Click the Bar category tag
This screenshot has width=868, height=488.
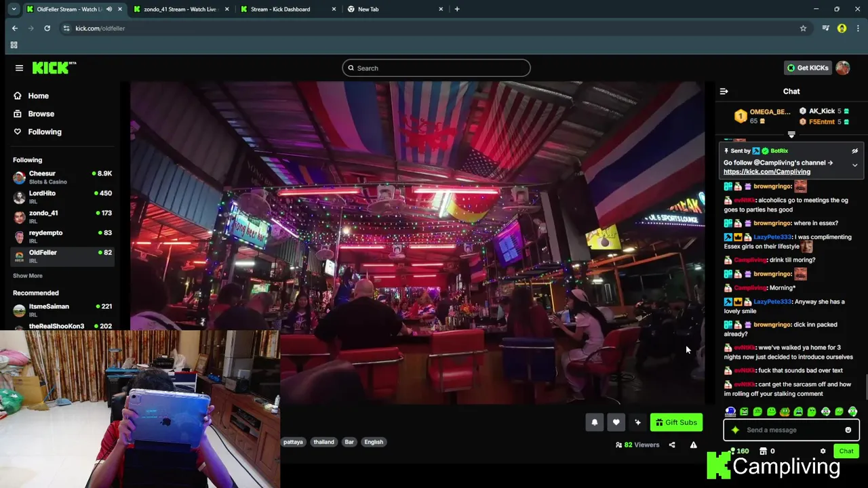pos(349,442)
